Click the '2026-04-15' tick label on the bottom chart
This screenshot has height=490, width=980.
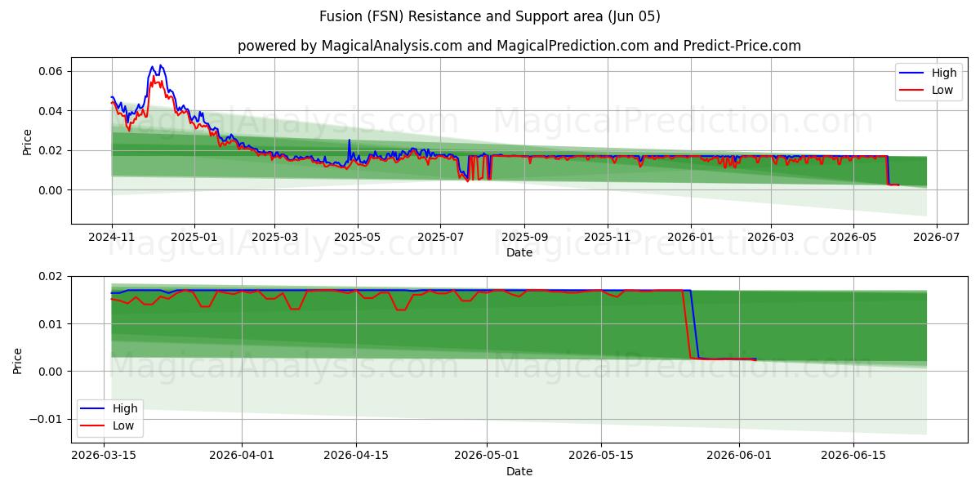(356, 455)
